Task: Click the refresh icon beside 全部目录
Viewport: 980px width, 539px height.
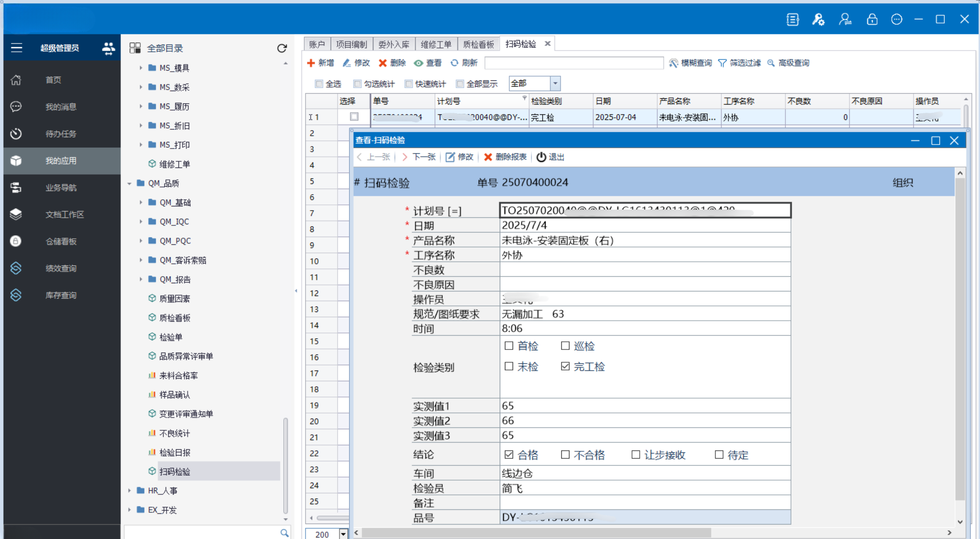Action: coord(282,48)
